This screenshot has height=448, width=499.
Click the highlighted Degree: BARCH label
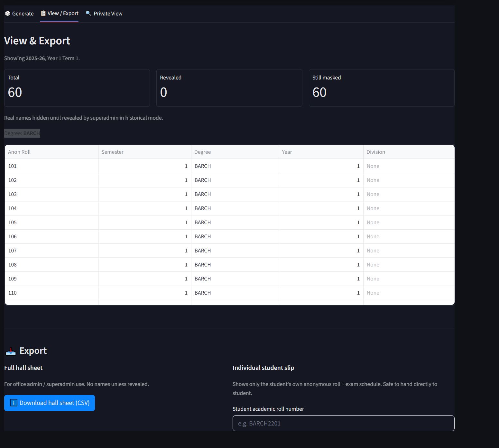click(x=22, y=133)
